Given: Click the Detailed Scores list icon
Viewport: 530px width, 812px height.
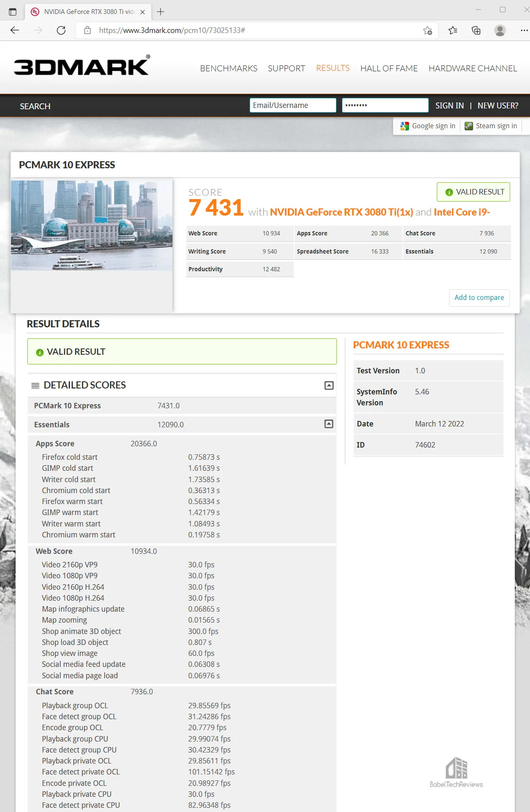Looking at the screenshot, I should [x=35, y=385].
